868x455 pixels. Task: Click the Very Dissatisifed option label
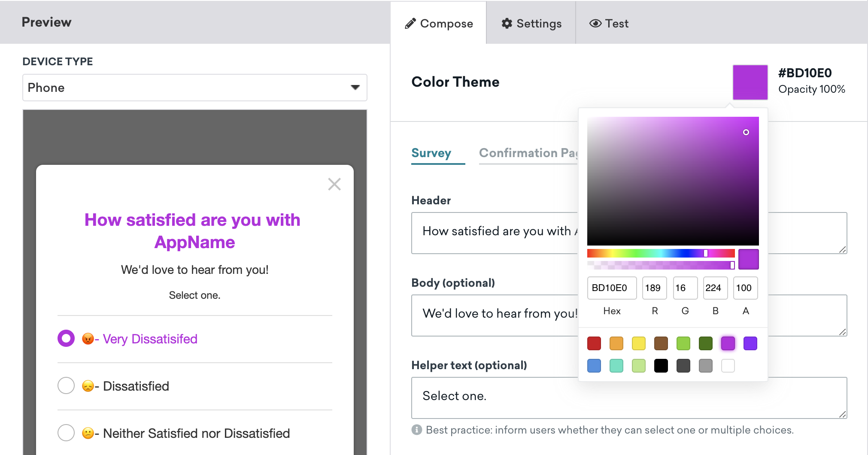[150, 339]
